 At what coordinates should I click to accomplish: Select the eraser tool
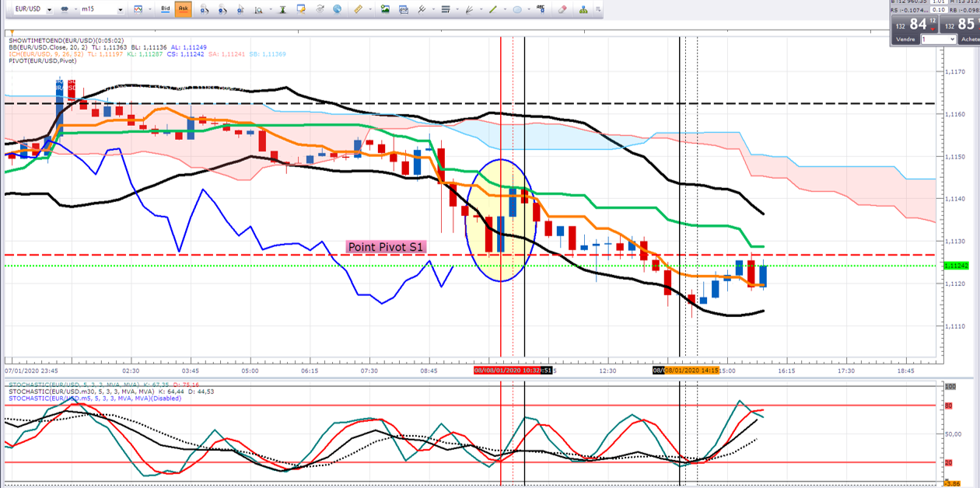562,9
